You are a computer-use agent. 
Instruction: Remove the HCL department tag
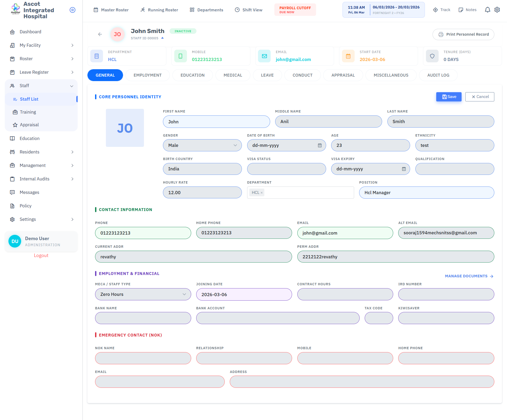[x=262, y=193]
